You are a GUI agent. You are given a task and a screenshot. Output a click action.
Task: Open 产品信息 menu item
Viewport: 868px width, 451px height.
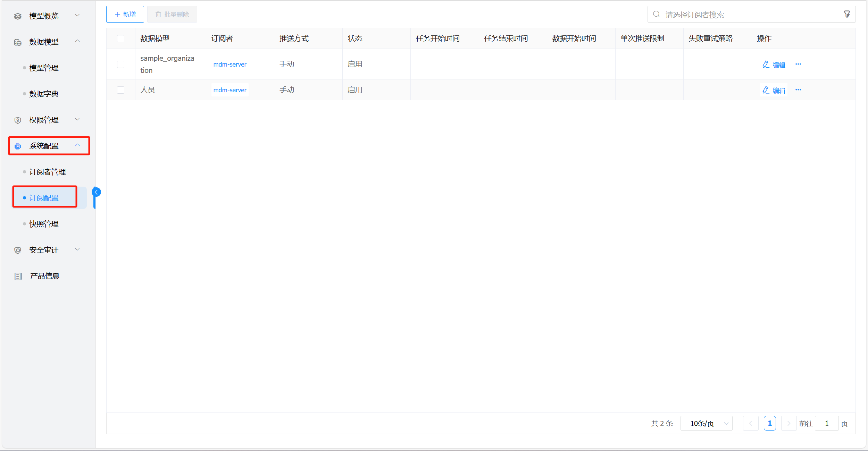(x=45, y=276)
